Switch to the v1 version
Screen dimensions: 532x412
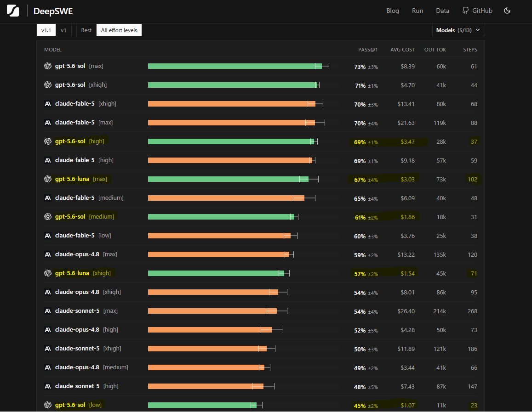(x=63, y=30)
